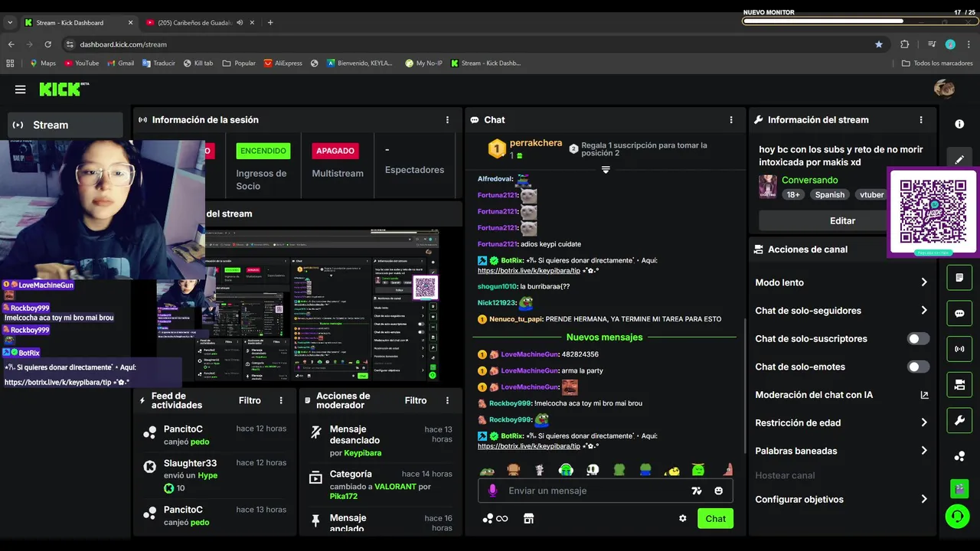
Task: Open the chat bubble icon in right sidebar
Action: (959, 313)
